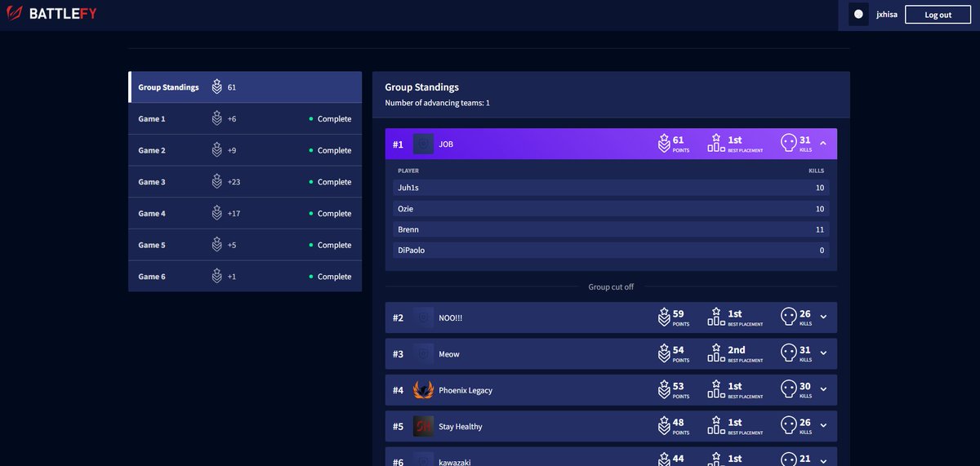Image resolution: width=980 pixels, height=466 pixels.
Task: Open the jxhisa username link
Action: 887,15
